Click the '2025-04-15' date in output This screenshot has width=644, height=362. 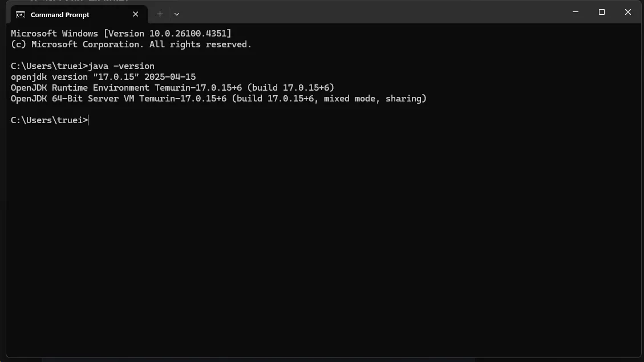tap(170, 77)
